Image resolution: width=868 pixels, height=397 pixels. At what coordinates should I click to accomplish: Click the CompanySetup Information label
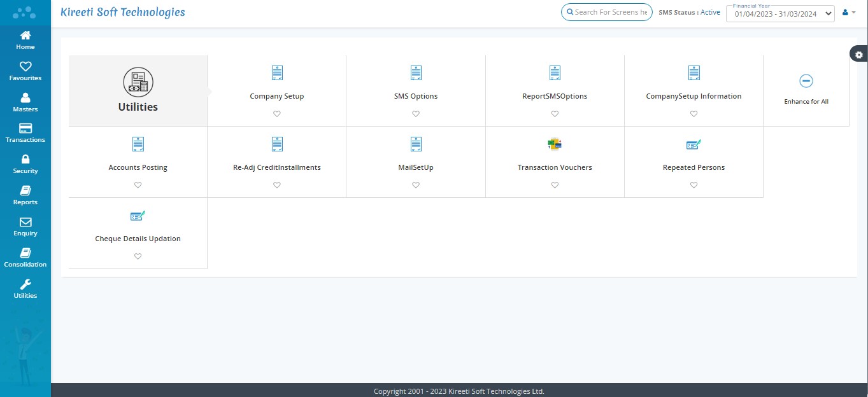pyautogui.click(x=694, y=97)
